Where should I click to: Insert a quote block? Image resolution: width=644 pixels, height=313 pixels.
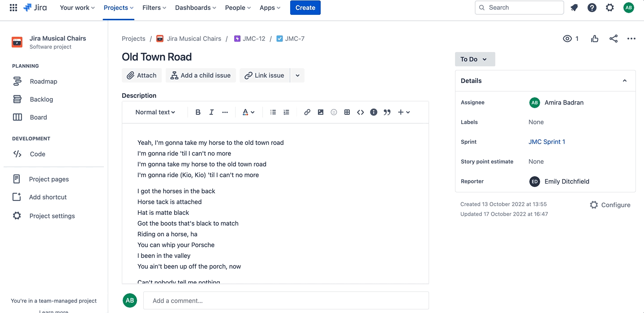click(x=387, y=112)
